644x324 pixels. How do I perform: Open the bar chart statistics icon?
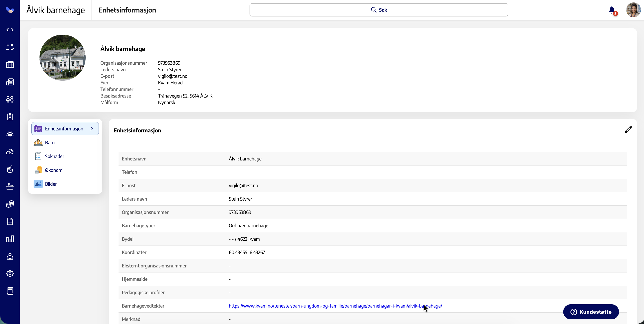click(10, 239)
